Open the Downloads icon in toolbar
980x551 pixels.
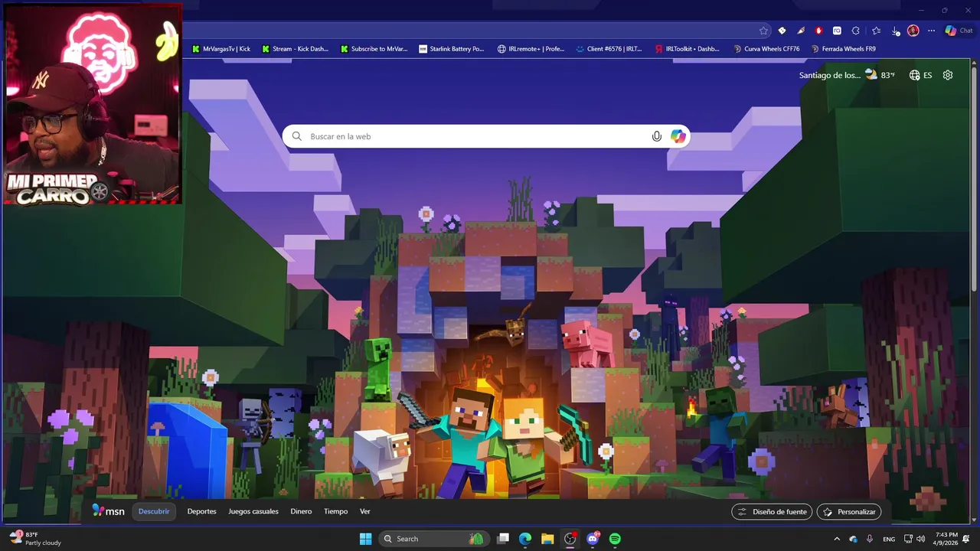pos(894,31)
